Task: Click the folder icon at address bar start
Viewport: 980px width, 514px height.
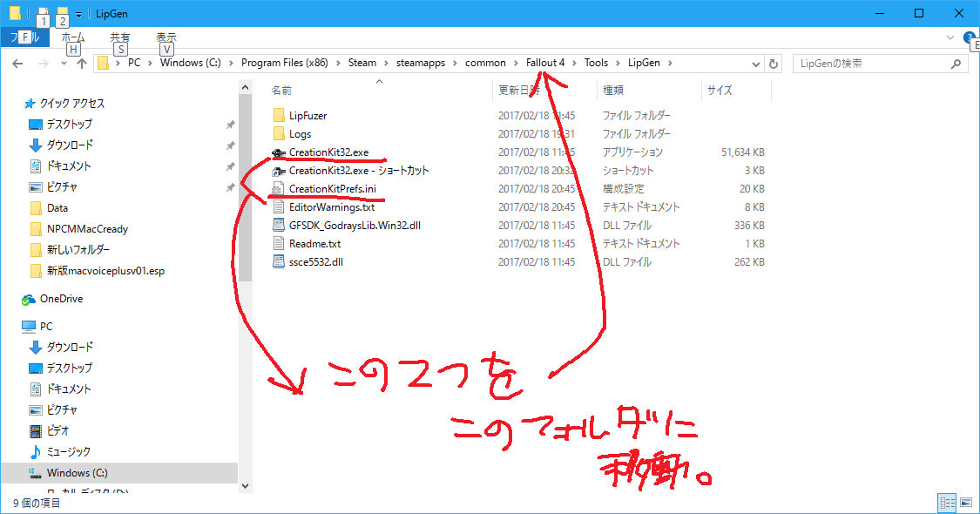Action: (x=103, y=63)
